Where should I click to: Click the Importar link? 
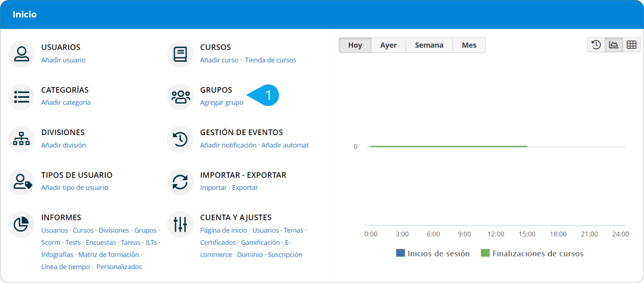click(x=213, y=188)
